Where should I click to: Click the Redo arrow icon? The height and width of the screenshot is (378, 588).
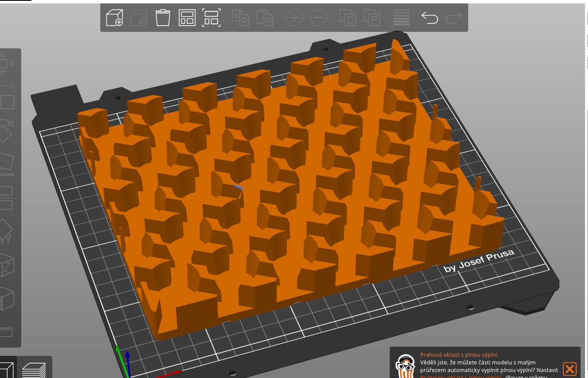454,18
